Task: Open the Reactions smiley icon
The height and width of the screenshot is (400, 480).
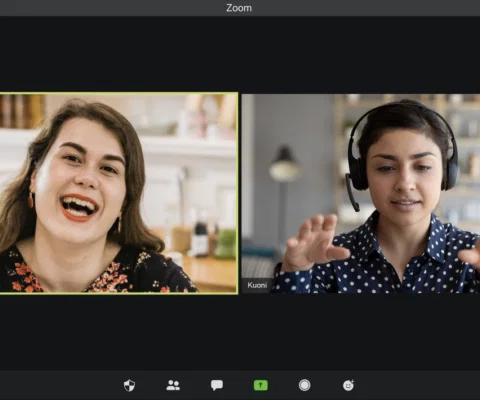Action: pyautogui.click(x=348, y=385)
